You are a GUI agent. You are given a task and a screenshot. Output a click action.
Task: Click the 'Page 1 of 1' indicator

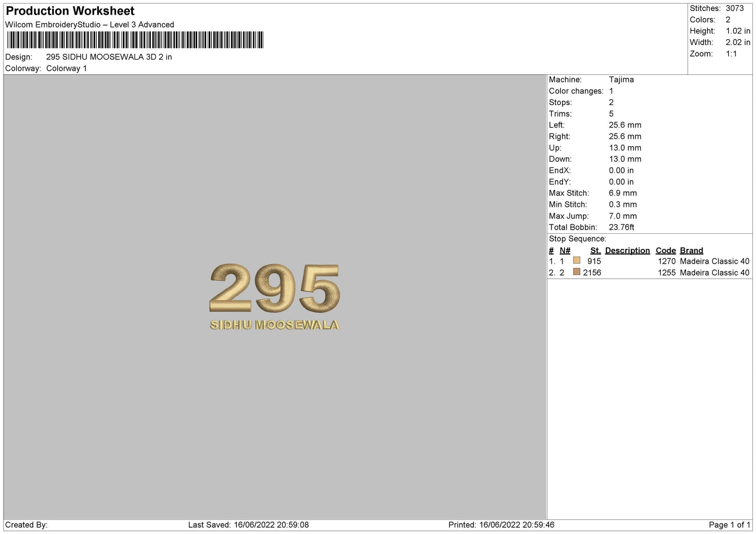729,525
